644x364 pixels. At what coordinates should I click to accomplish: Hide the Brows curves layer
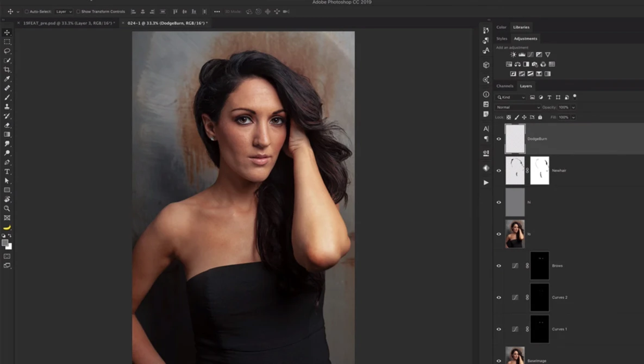coord(499,266)
